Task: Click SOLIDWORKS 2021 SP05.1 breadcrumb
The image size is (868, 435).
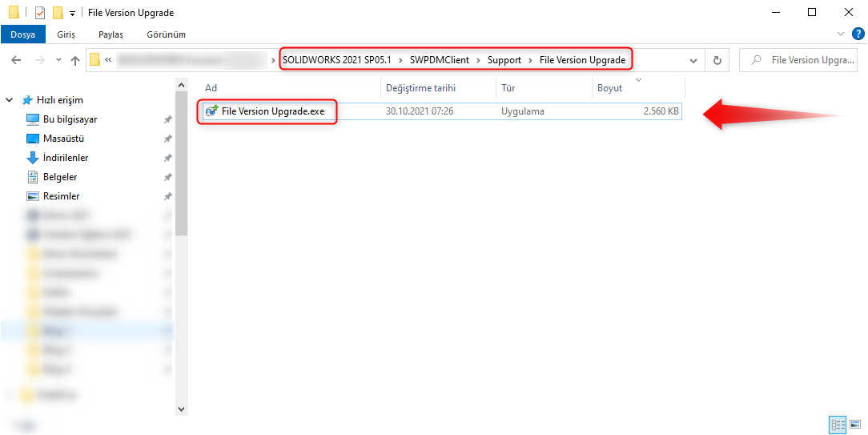Action: [336, 60]
